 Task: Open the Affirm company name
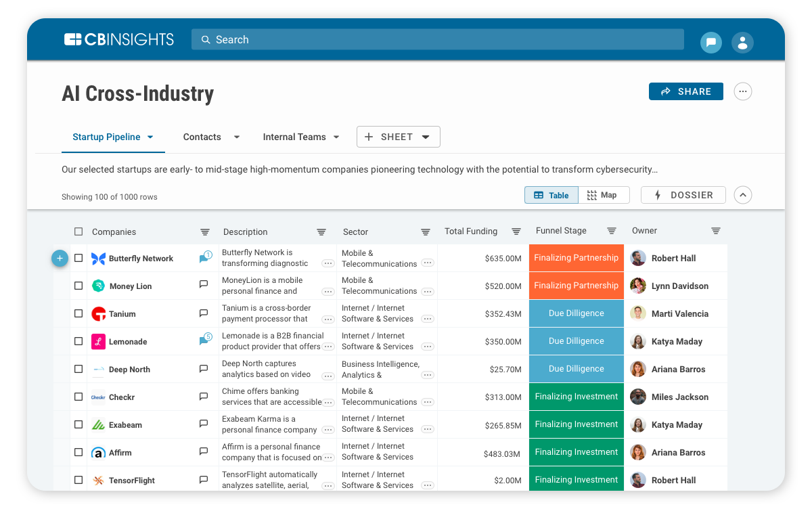[120, 453]
